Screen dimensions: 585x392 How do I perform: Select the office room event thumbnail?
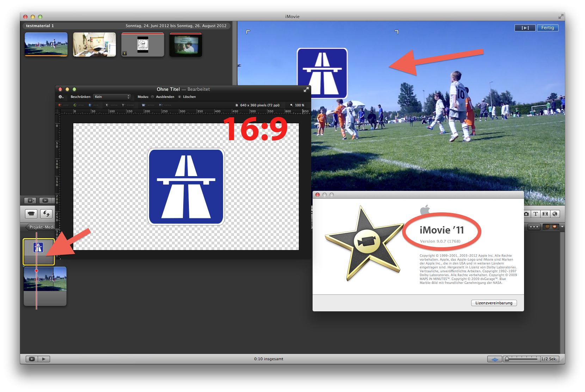pyautogui.click(x=94, y=44)
